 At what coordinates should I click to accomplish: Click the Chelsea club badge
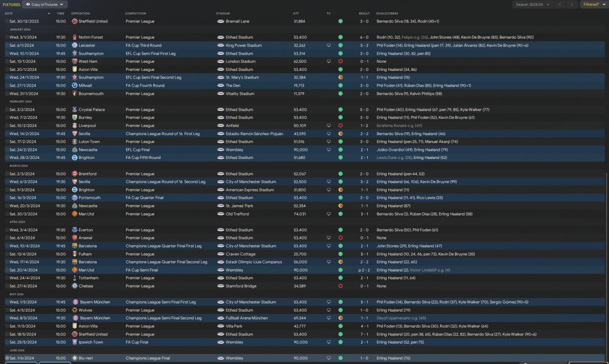[75, 286]
